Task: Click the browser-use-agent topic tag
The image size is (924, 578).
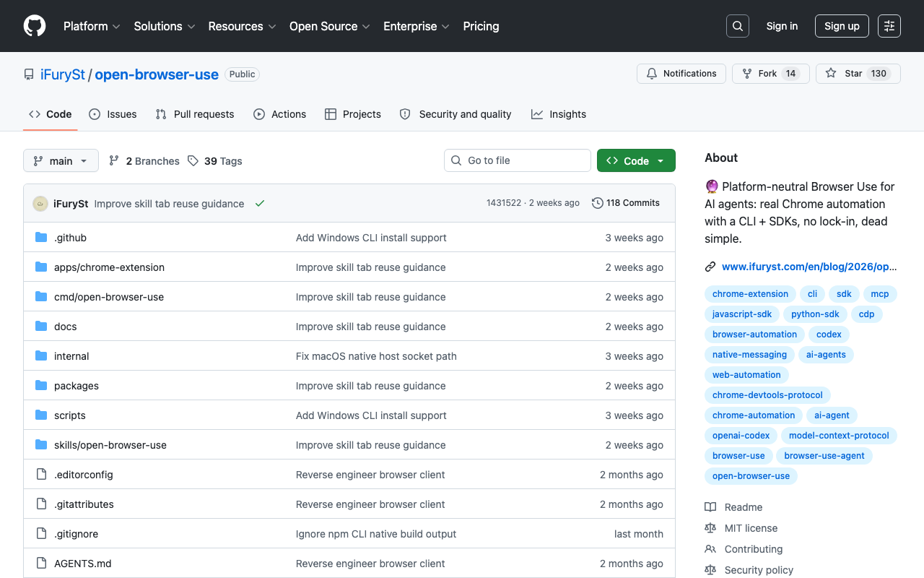Action: 824,456
